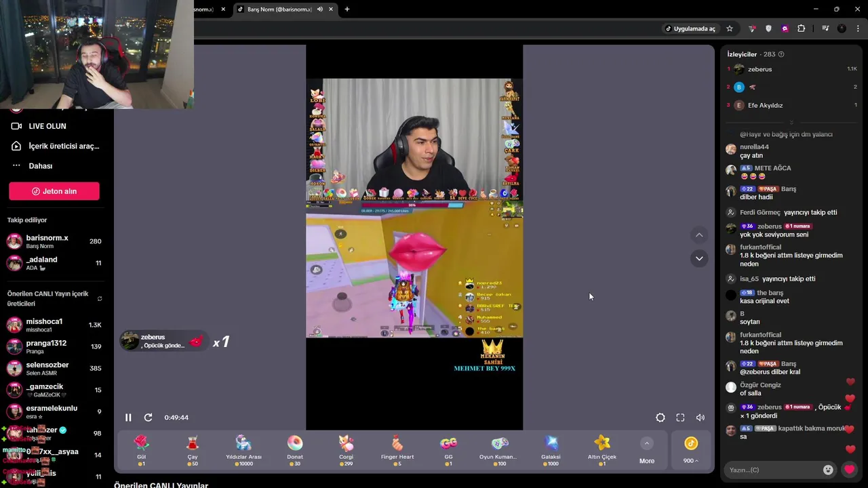Screen dimensions: 868x488
Task: Click the Jeton alın button
Action: click(x=54, y=191)
